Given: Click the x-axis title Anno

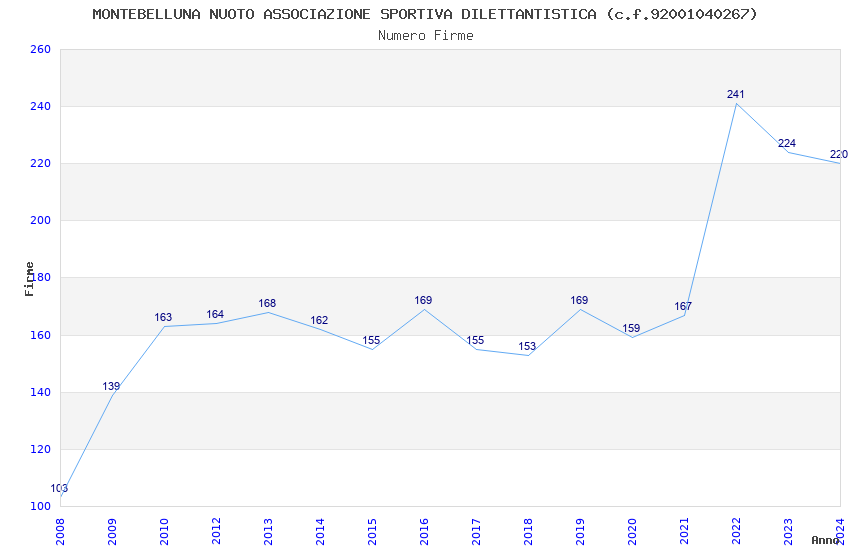Looking at the screenshot, I should [825, 540].
